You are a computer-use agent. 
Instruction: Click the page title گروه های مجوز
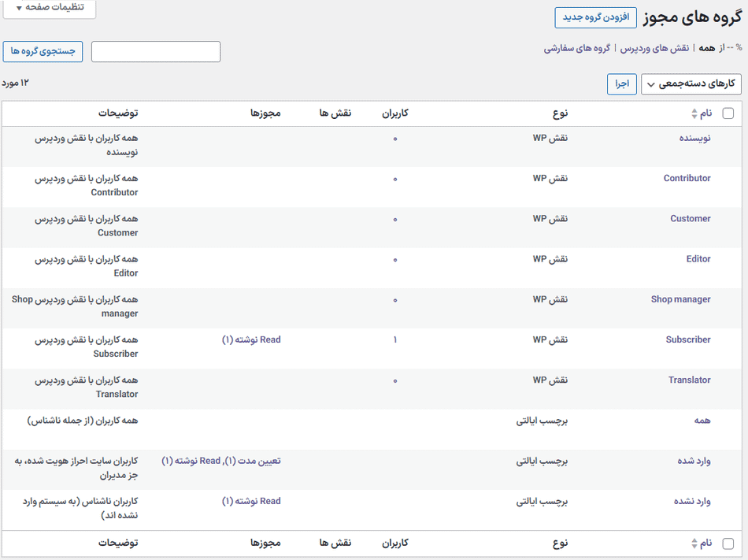pos(692,17)
